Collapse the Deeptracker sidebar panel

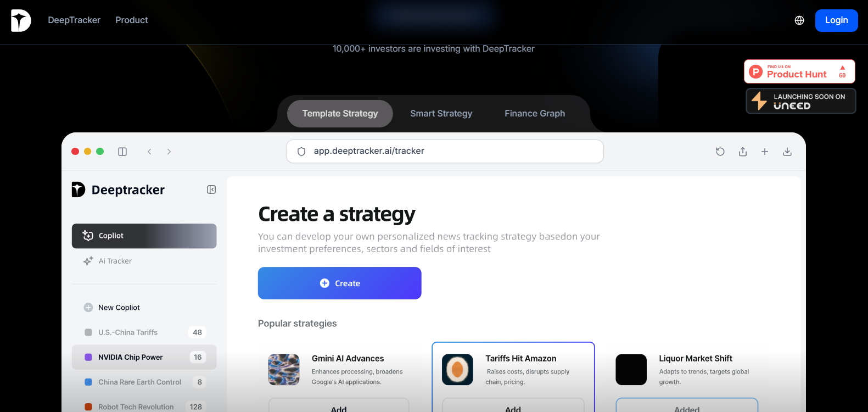coord(211,190)
